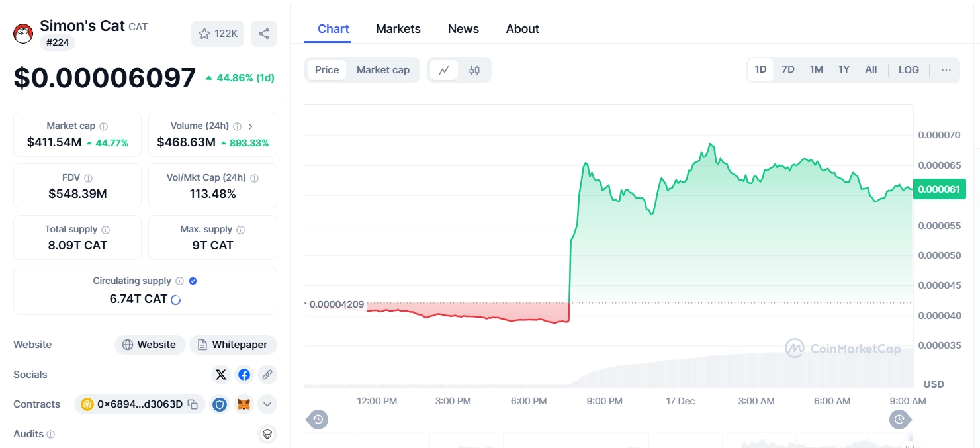Open chart more options ellipsis menu
The width and height of the screenshot is (980, 448).
click(946, 69)
